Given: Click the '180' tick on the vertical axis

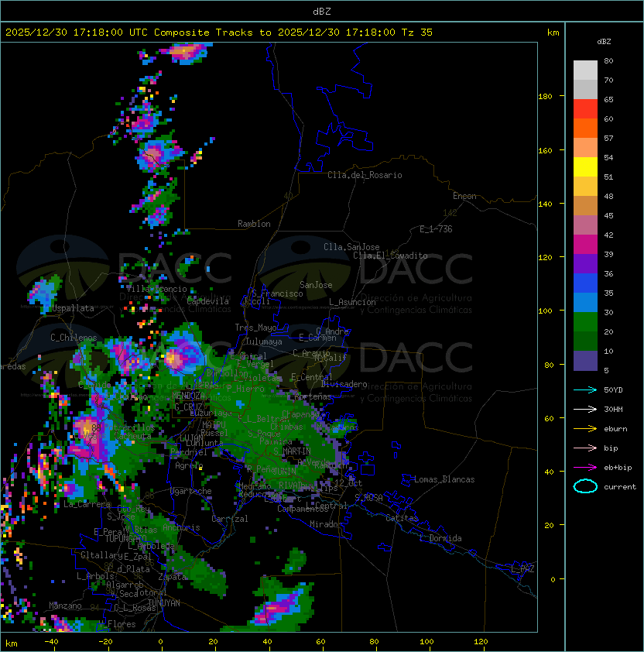Looking at the screenshot, I should pyautogui.click(x=545, y=97).
